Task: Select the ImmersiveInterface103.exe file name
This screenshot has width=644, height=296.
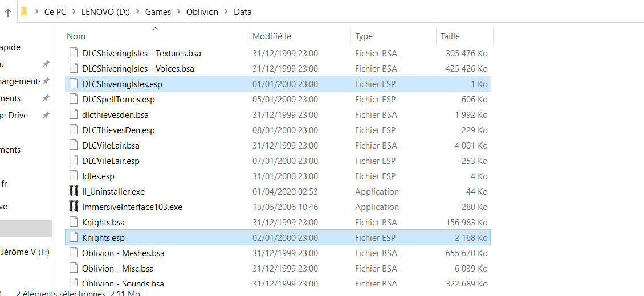Action: coord(132,207)
